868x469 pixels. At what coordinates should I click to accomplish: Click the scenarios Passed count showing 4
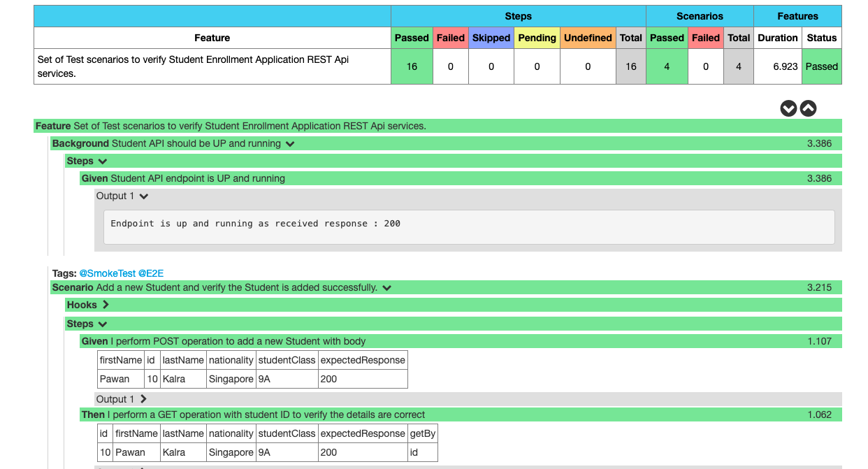(x=667, y=66)
